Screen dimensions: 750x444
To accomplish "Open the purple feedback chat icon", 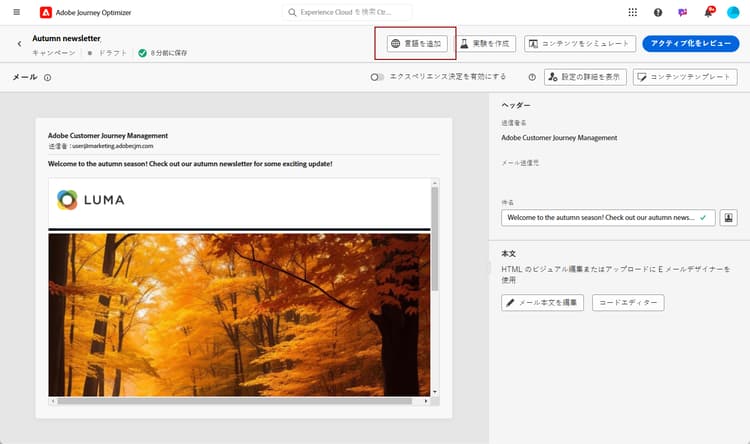I will 683,12.
